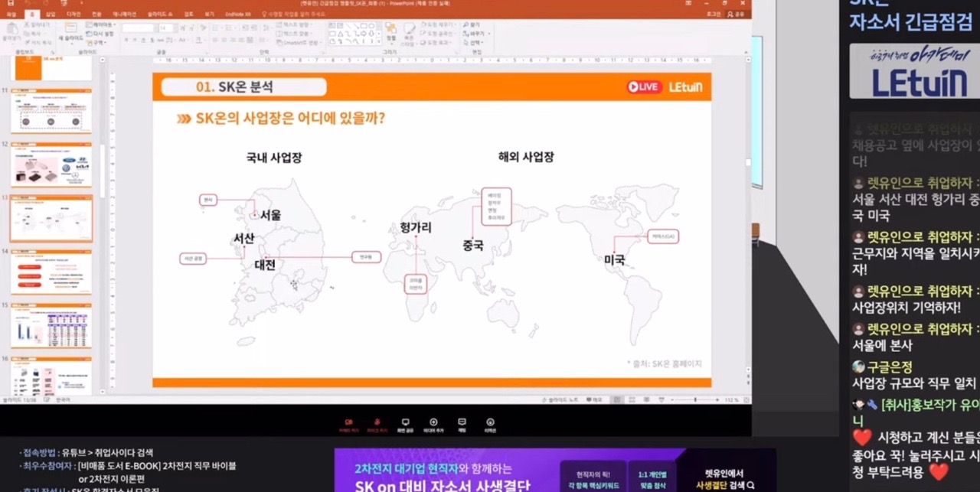Open the 디자인 (Design) ribbon tab
Viewport: 980px width, 492px height.
(73, 14)
